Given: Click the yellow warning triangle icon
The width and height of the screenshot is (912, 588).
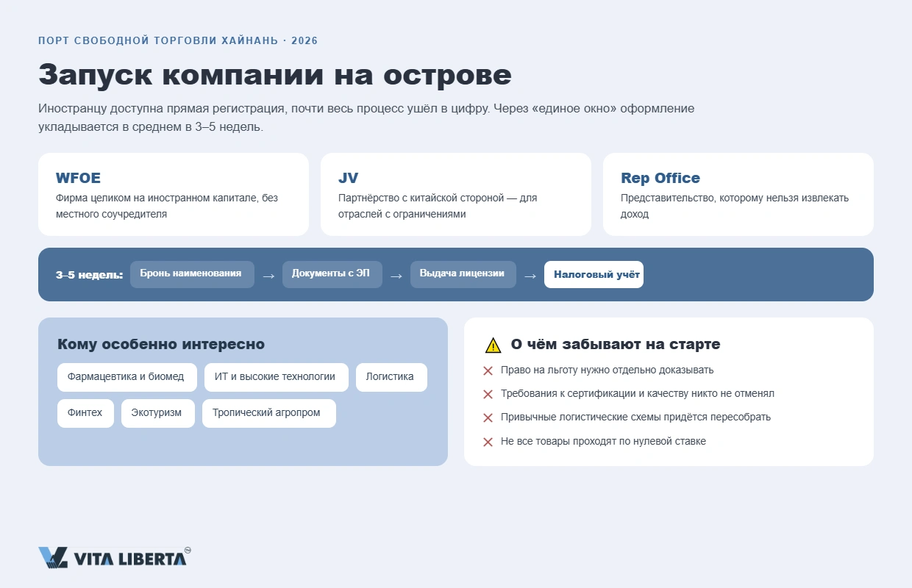Looking at the screenshot, I should point(493,345).
